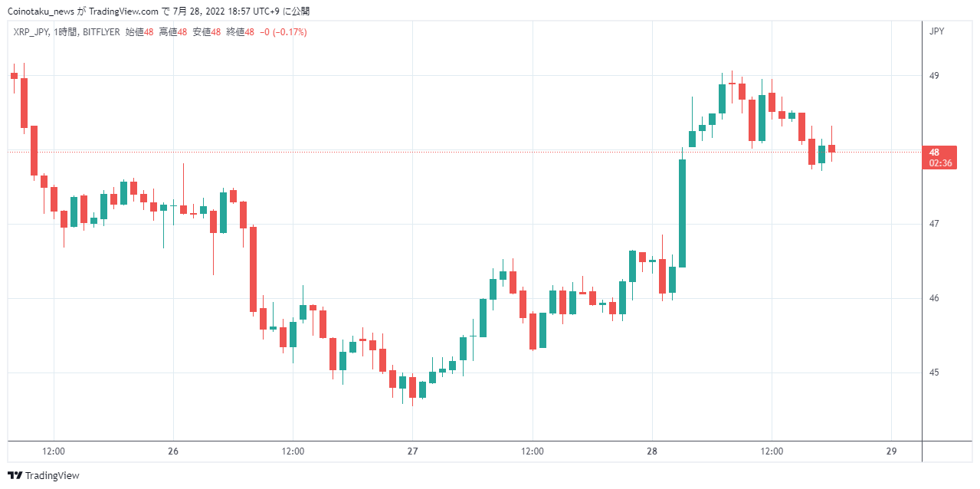Image resolution: width=980 pixels, height=489 pixels.
Task: Click the 45 level on the price axis
Action: (x=934, y=372)
